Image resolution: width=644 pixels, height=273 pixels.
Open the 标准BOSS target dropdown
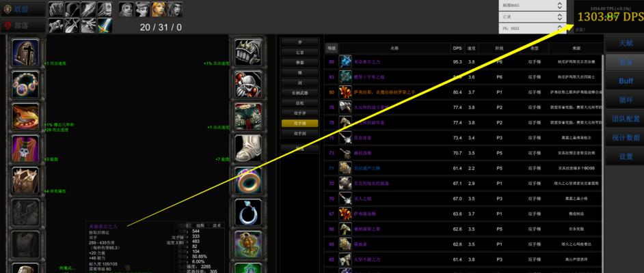tap(533, 5)
